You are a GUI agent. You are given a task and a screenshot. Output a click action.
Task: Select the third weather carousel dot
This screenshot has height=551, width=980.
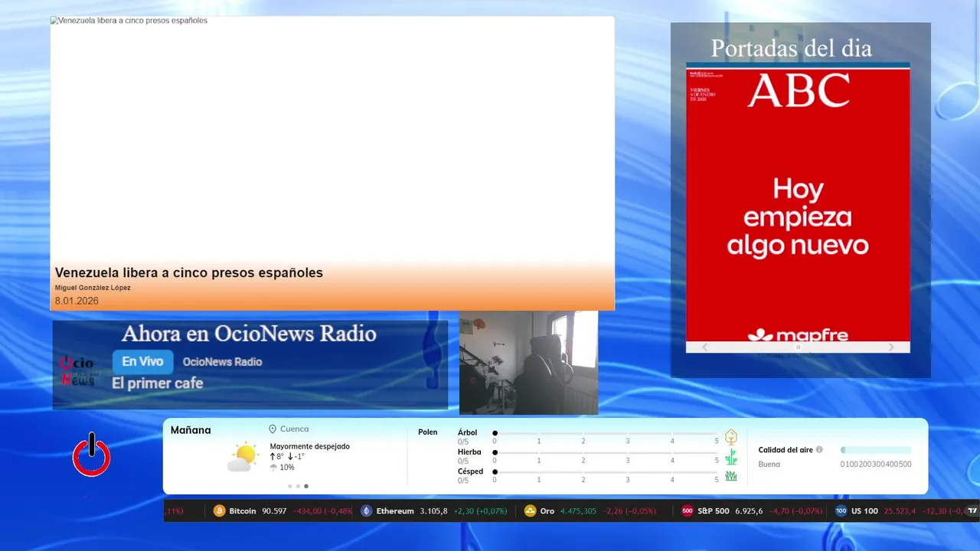coord(306,486)
